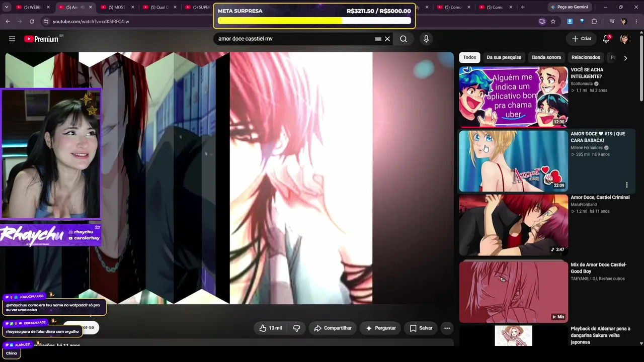The height and width of the screenshot is (362, 644).
Task: Click title Amor Doce, Castiel Criminal
Action: (600, 198)
